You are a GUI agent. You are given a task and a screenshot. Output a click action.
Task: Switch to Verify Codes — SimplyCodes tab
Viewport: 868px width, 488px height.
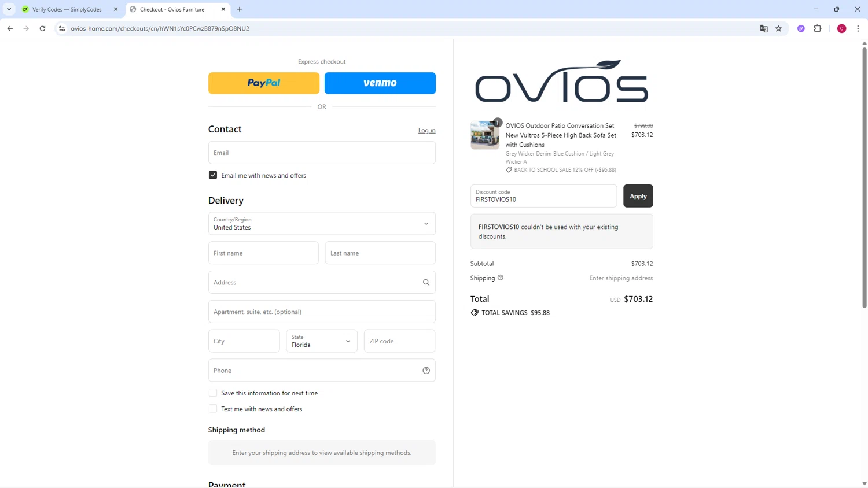pos(67,9)
